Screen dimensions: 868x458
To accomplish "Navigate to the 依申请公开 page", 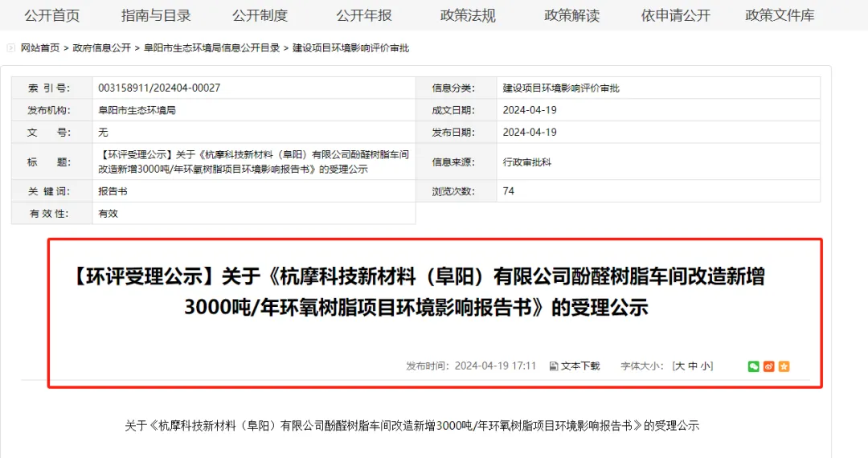I will pyautogui.click(x=675, y=15).
